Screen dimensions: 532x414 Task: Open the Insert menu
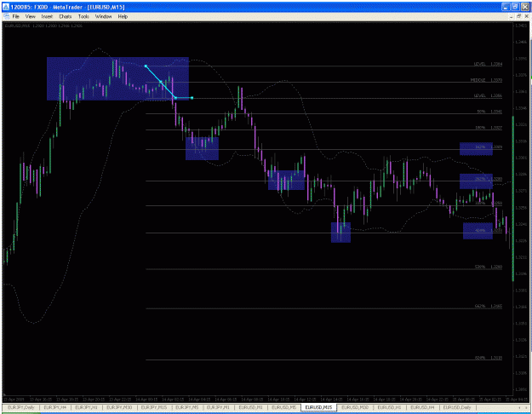(x=47, y=16)
